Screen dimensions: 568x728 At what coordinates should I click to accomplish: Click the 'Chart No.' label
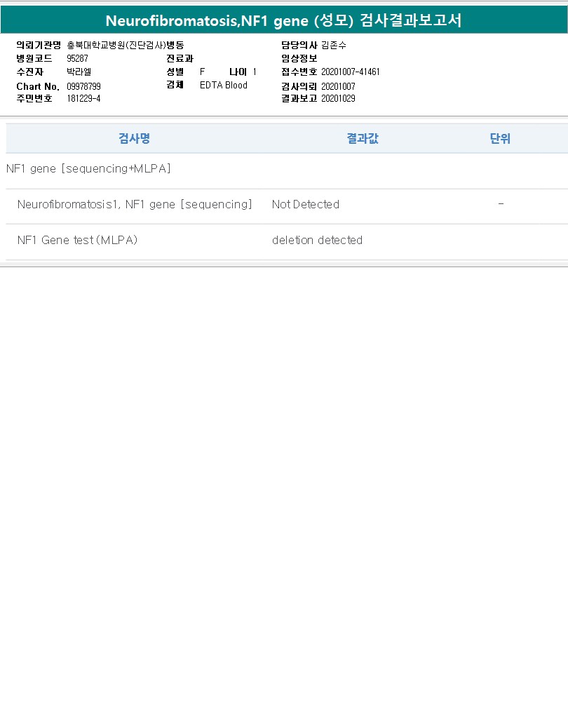click(38, 86)
